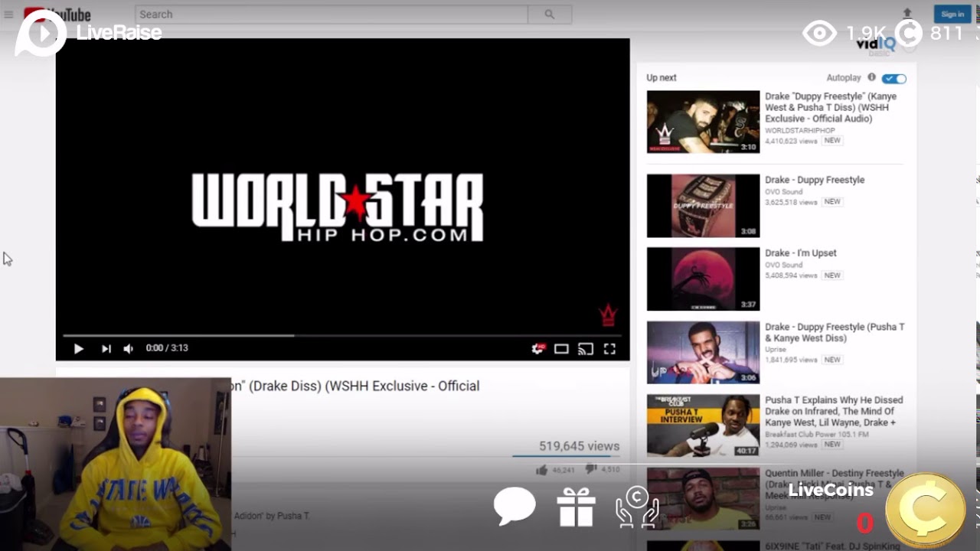The width and height of the screenshot is (980, 551).
Task: Switch player to theater mode
Action: click(561, 349)
